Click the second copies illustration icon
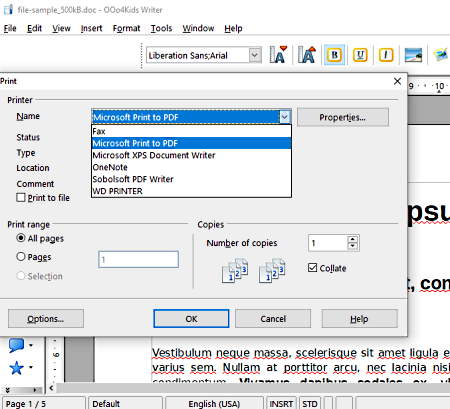 (272, 270)
